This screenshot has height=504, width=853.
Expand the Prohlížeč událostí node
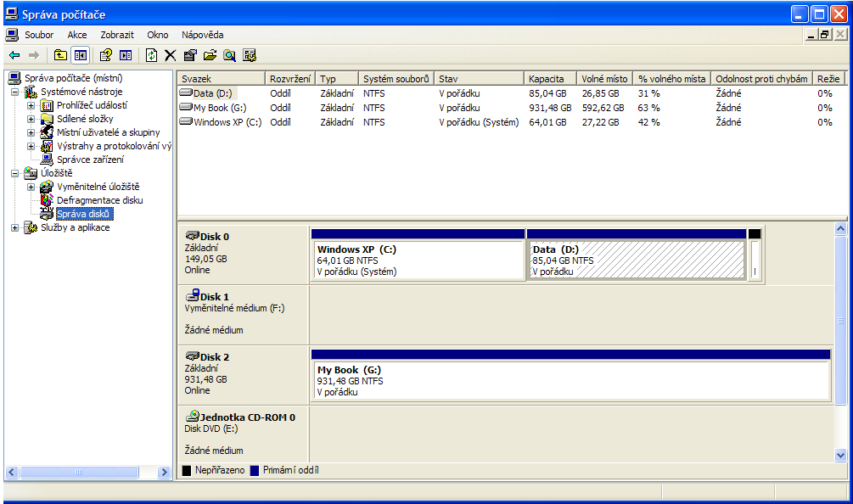(x=31, y=105)
